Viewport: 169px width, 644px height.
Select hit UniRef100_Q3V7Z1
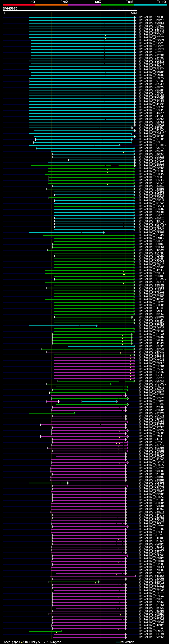click(x=152, y=40)
